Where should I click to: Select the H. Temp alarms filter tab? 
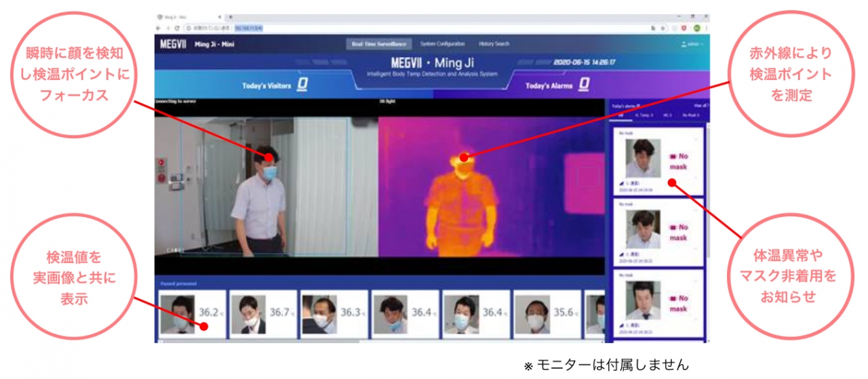(x=643, y=116)
